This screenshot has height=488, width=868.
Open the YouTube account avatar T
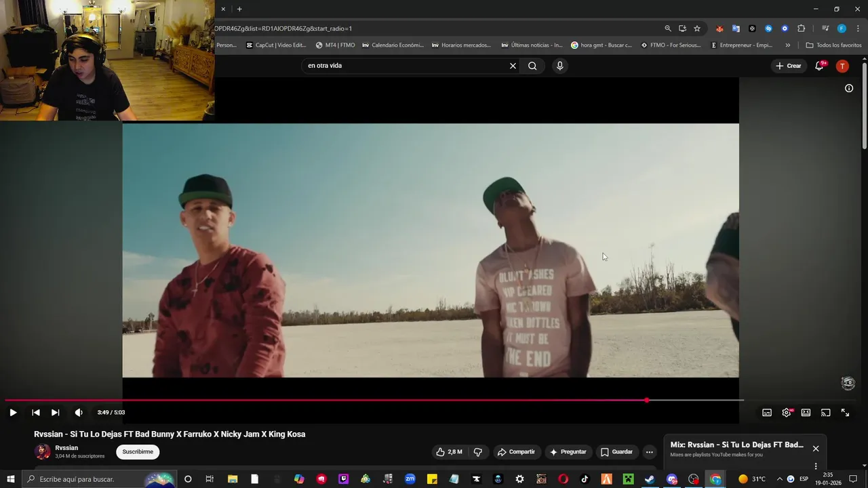[842, 66]
